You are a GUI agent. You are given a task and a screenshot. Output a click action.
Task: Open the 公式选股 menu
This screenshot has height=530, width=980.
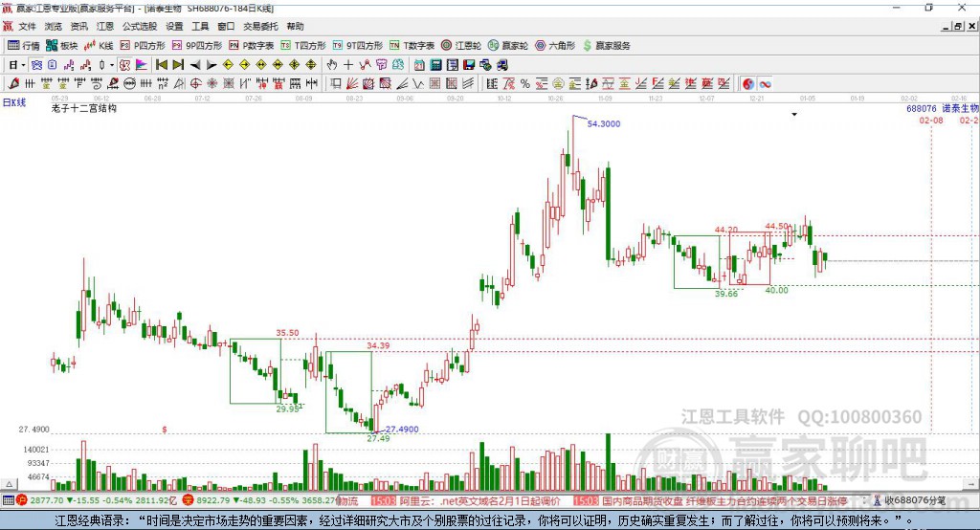(x=140, y=26)
